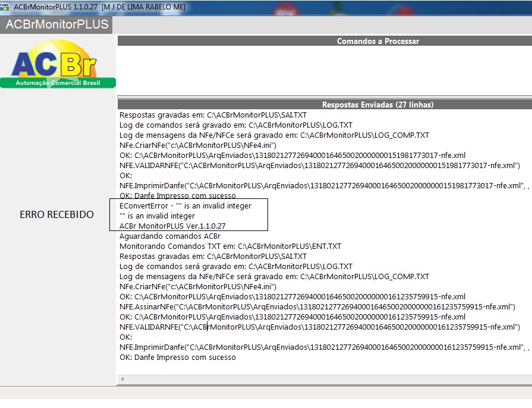Click the 'Aguardando comandos ACBr' line
This screenshot has width=532, height=408.
point(170,236)
